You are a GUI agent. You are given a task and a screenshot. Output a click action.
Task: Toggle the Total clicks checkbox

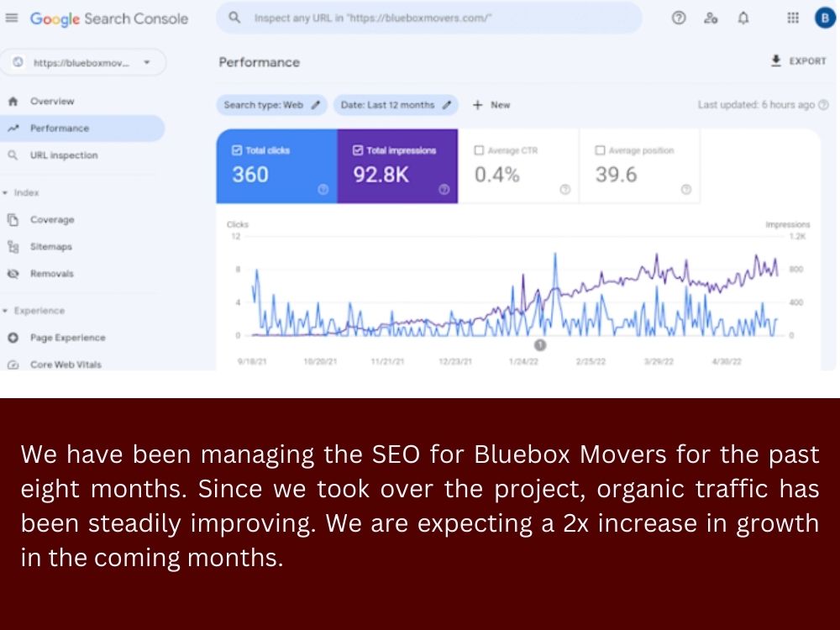coord(237,150)
